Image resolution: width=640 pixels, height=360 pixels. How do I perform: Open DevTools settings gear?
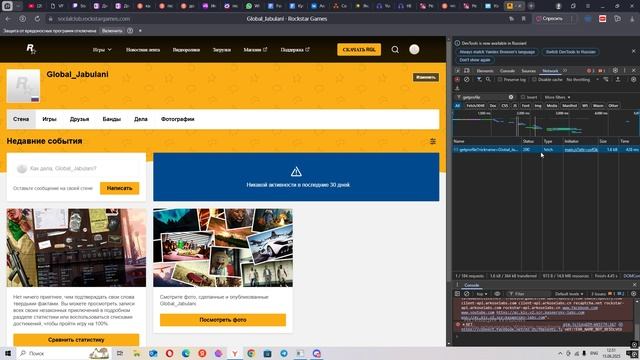coord(615,71)
